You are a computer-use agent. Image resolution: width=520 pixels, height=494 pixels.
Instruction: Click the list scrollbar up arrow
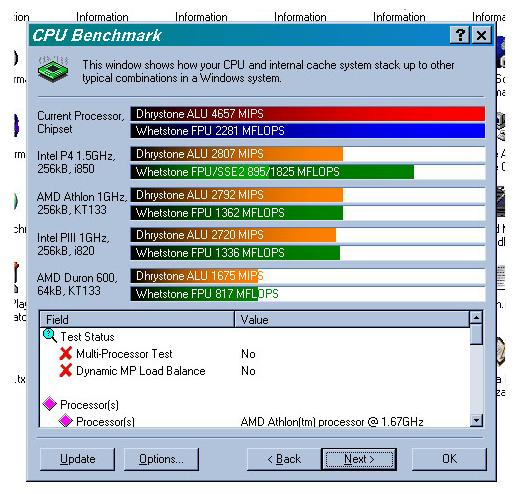pyautogui.click(x=476, y=318)
